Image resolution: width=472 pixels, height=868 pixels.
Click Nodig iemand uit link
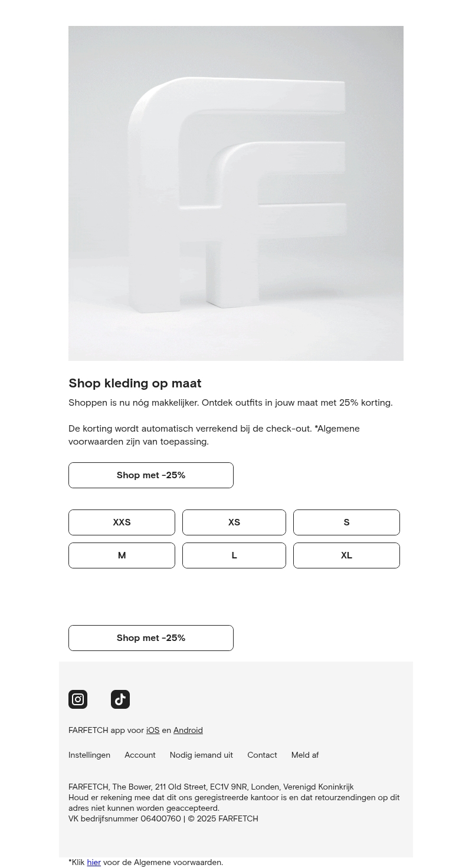(201, 755)
